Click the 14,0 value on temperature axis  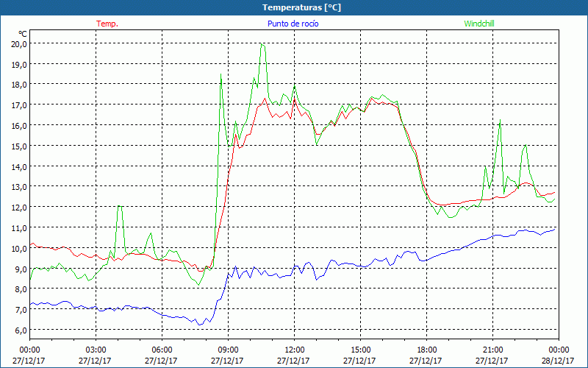(x=19, y=167)
